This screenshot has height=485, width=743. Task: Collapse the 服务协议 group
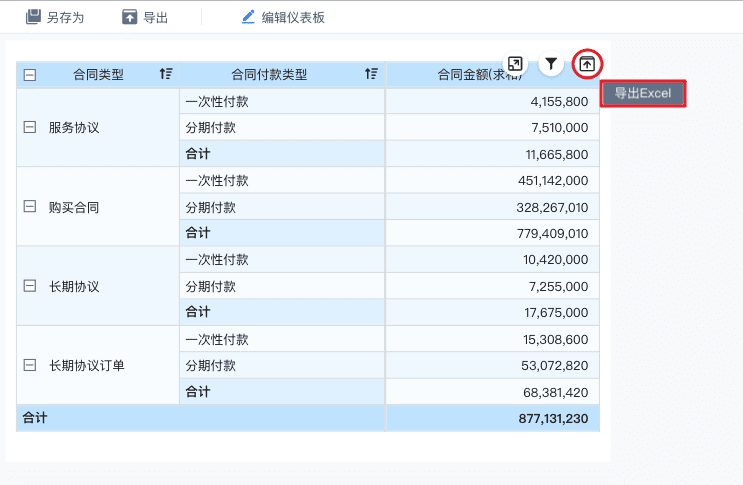(x=30, y=128)
